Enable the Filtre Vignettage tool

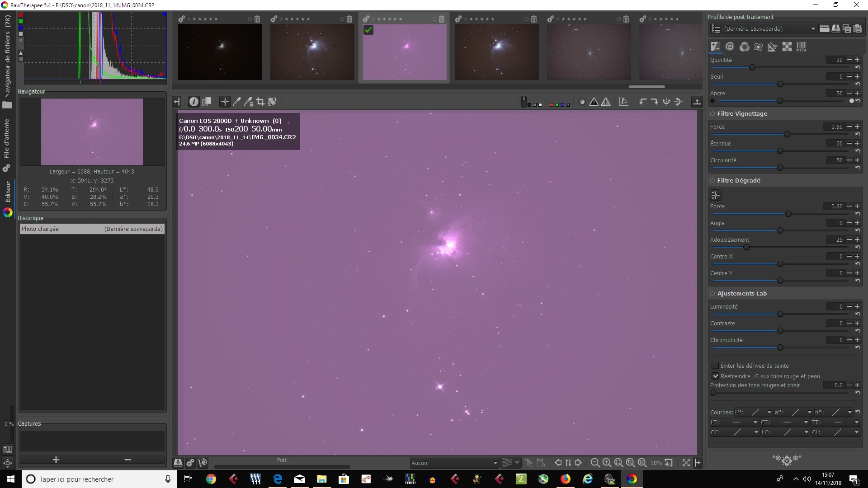(712, 114)
